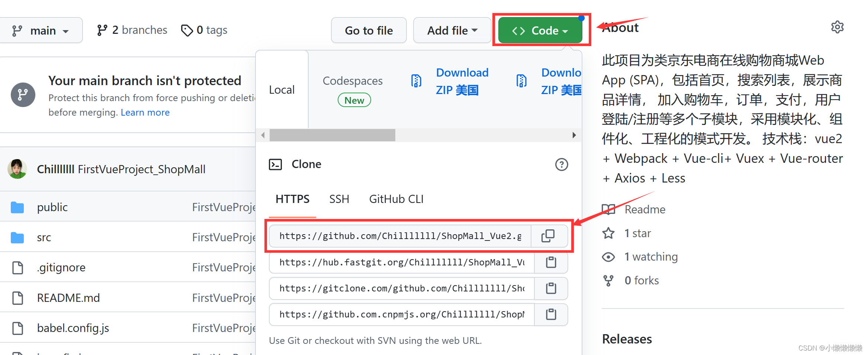
Task: Click the public folder icon
Action: 17,207
